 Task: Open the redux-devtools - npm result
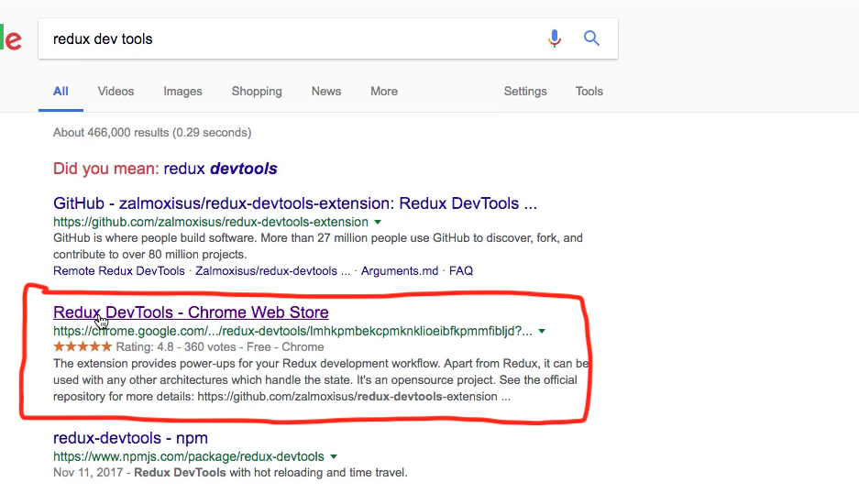[x=130, y=438]
